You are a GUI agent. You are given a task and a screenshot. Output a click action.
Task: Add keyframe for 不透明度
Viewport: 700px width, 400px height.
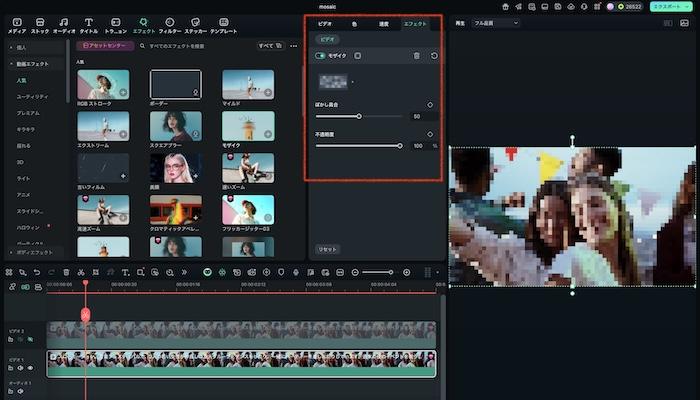click(430, 134)
